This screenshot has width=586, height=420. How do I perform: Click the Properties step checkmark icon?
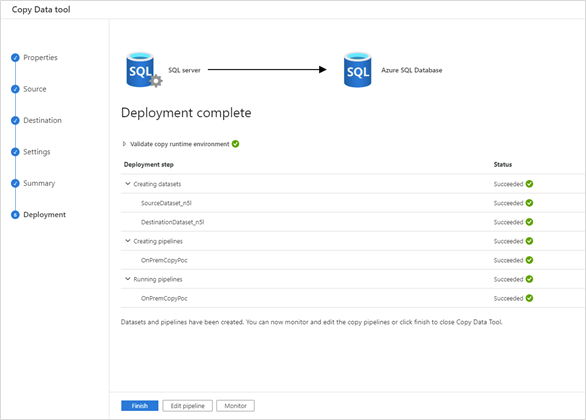pyautogui.click(x=15, y=58)
